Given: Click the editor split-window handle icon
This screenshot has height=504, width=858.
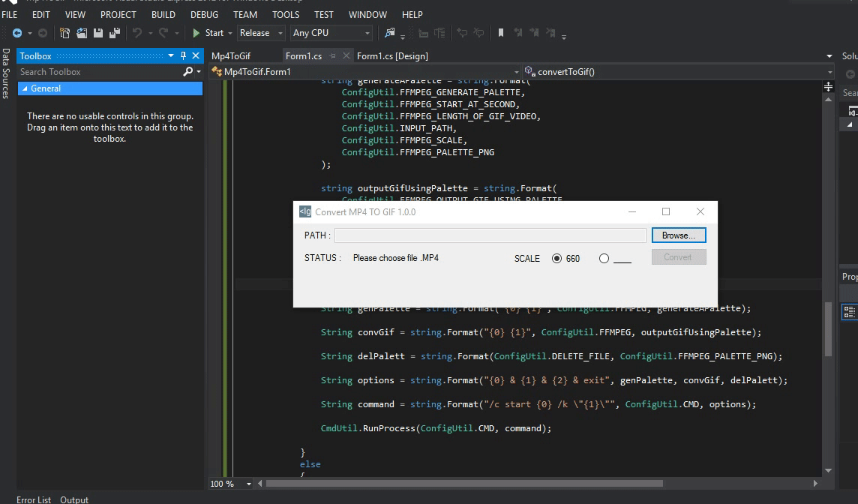Looking at the screenshot, I should [828, 86].
